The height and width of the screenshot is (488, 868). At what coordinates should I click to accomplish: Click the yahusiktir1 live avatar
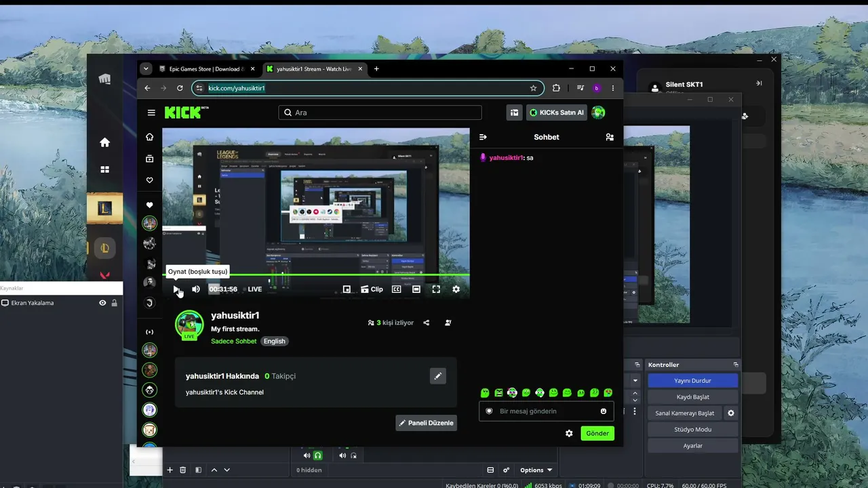(x=189, y=325)
